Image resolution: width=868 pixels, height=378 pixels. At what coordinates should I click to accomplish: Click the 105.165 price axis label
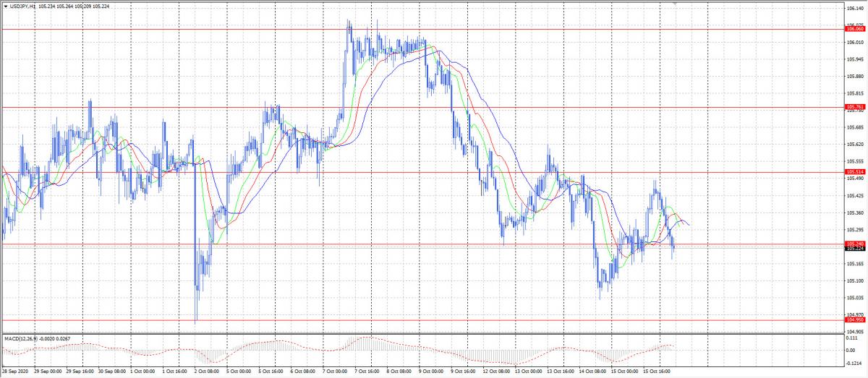tap(855, 264)
